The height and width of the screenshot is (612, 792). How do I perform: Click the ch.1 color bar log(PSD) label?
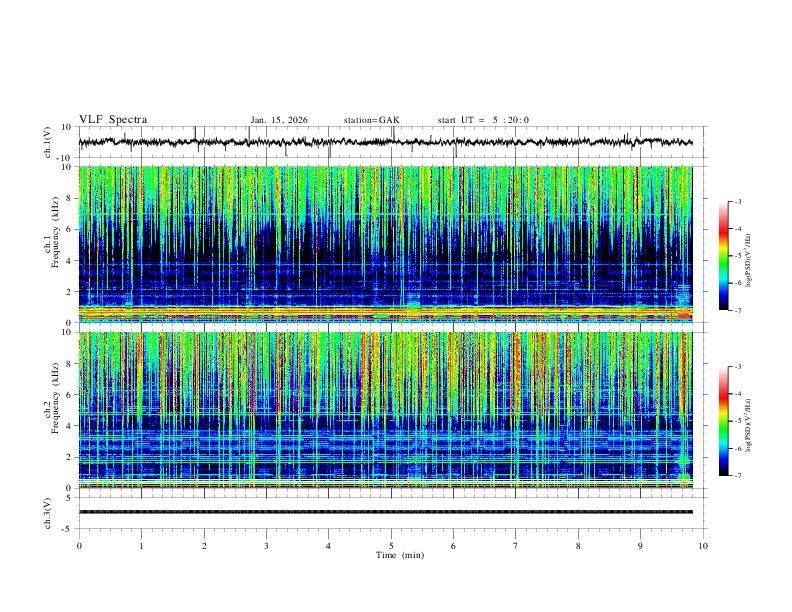(748, 261)
